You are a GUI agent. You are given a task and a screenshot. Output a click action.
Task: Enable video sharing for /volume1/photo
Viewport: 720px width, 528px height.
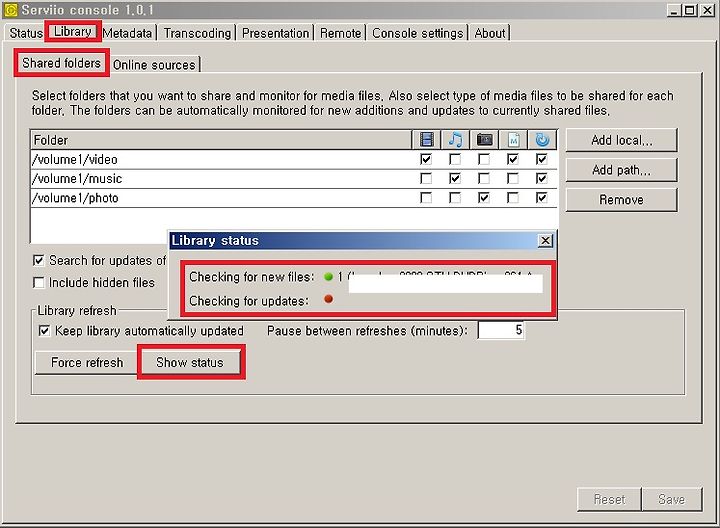tap(426, 198)
